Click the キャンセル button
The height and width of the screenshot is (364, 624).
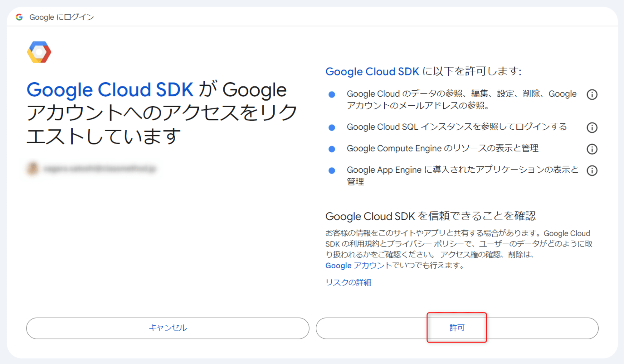(168, 328)
